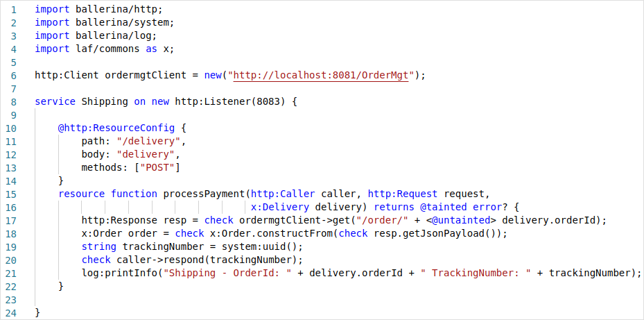Click 'x:Delivery' type on line 16
This screenshot has width=644, height=320.
point(280,207)
